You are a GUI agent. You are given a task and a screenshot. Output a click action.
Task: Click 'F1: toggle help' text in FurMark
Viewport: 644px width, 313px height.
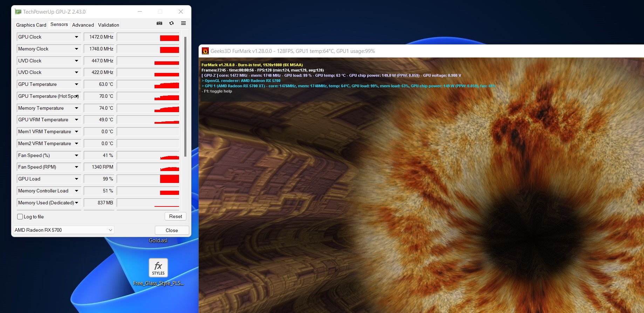pos(217,91)
